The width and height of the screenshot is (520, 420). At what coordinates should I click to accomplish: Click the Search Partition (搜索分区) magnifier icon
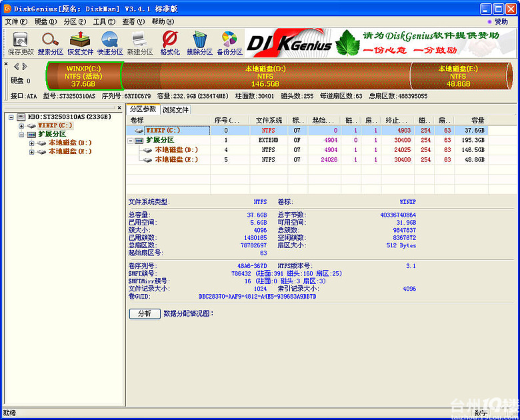(x=50, y=43)
